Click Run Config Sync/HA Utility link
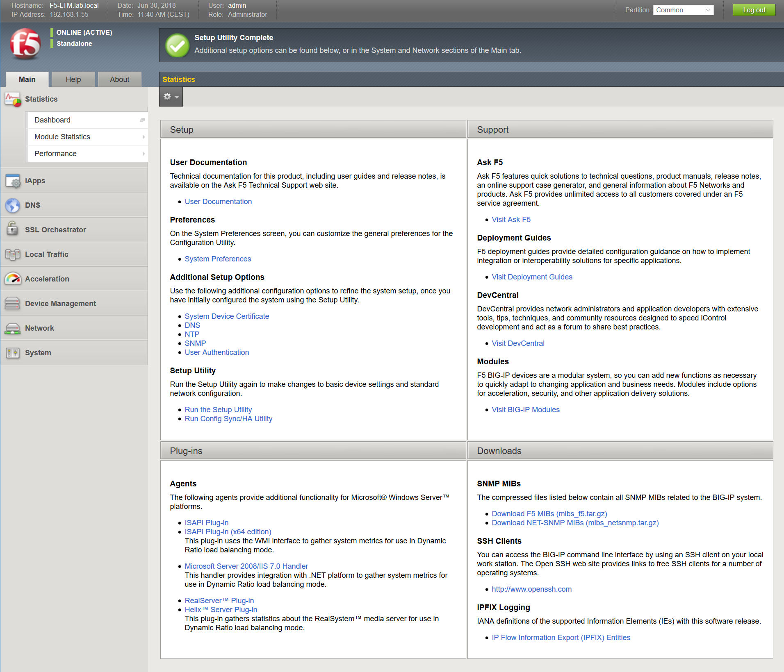The image size is (784, 672). (x=228, y=419)
